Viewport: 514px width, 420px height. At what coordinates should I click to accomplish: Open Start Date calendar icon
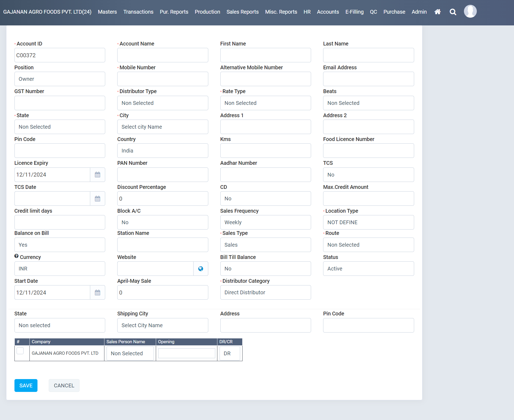click(x=97, y=293)
